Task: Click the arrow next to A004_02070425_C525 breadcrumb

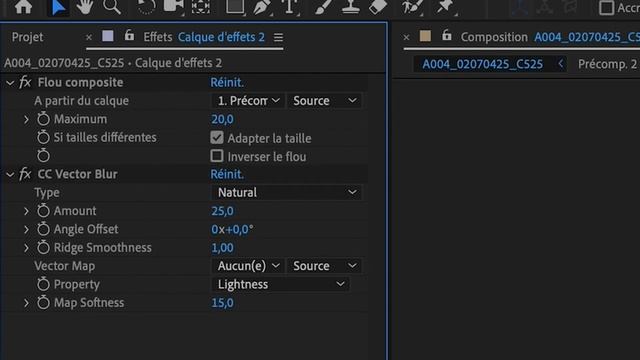Action: (560, 64)
